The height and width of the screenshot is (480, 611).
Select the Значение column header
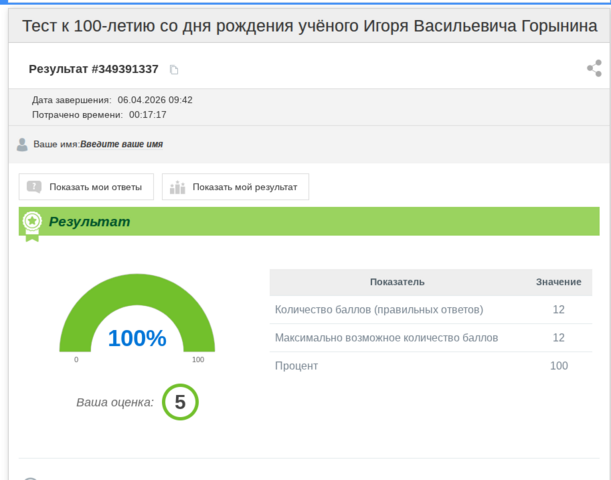coord(558,282)
